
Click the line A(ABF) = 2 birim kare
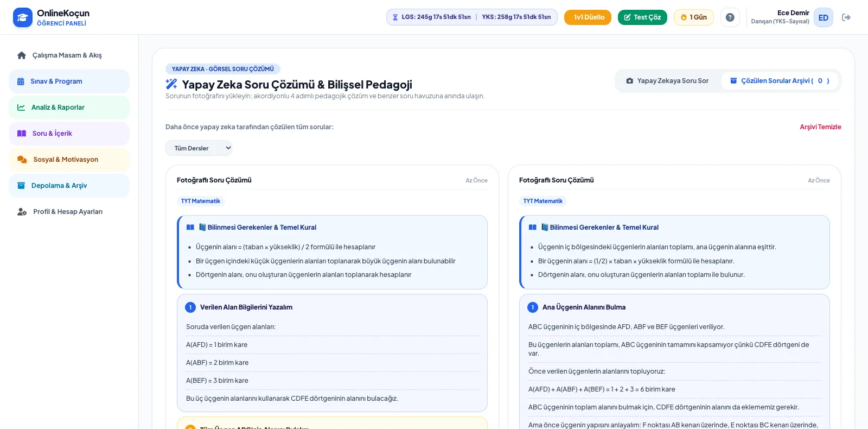(218, 363)
